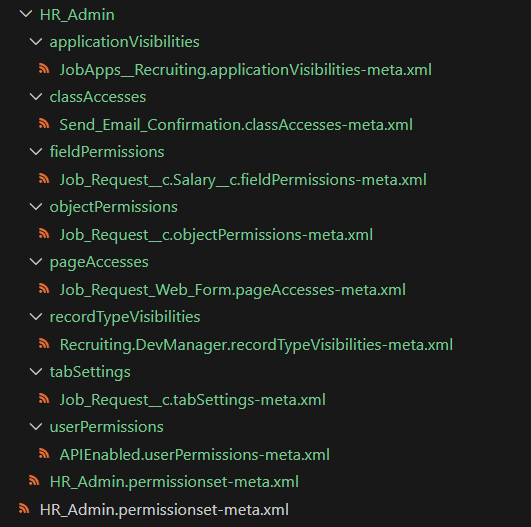This screenshot has height=527, width=531.
Task: Open Job_Request__c.Salary__c.fieldPermissions-meta.xml
Action: click(243, 180)
